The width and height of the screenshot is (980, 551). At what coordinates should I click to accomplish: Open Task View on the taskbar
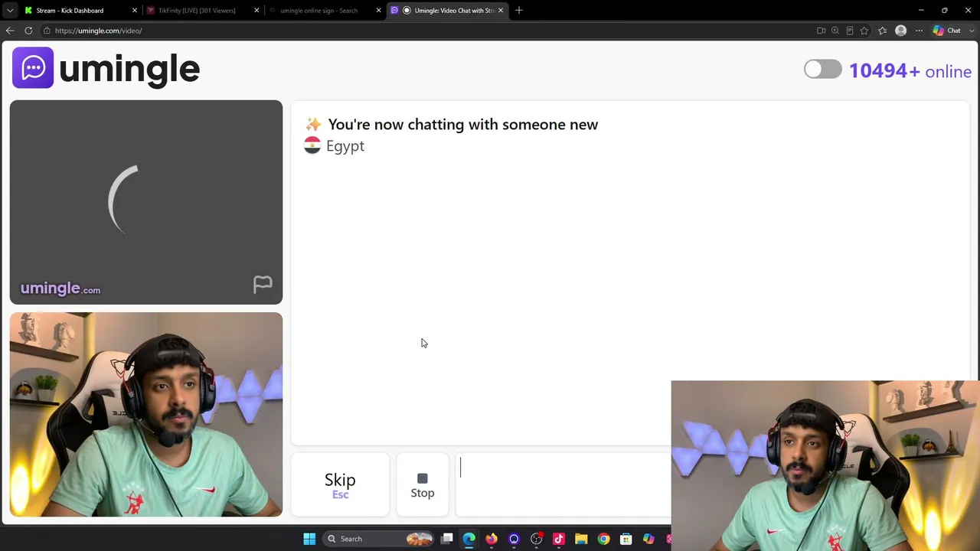(x=447, y=539)
